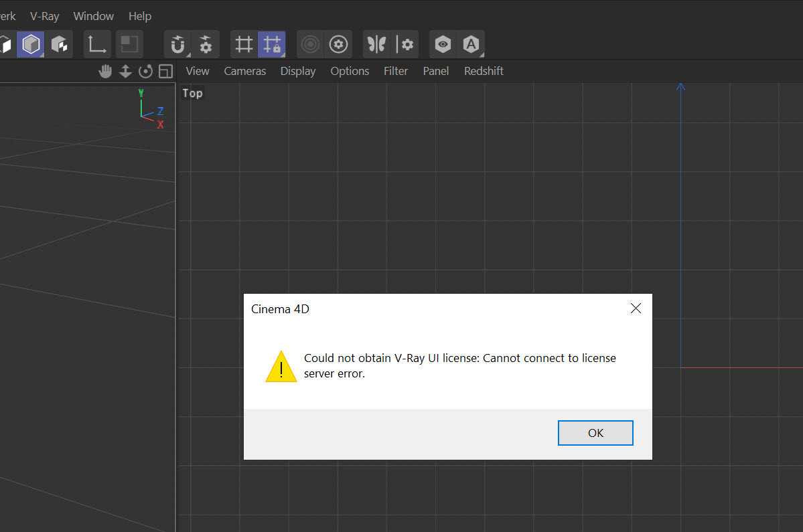This screenshot has width=803, height=532.
Task: Close the Cinema 4D license error dialog
Action: point(636,308)
